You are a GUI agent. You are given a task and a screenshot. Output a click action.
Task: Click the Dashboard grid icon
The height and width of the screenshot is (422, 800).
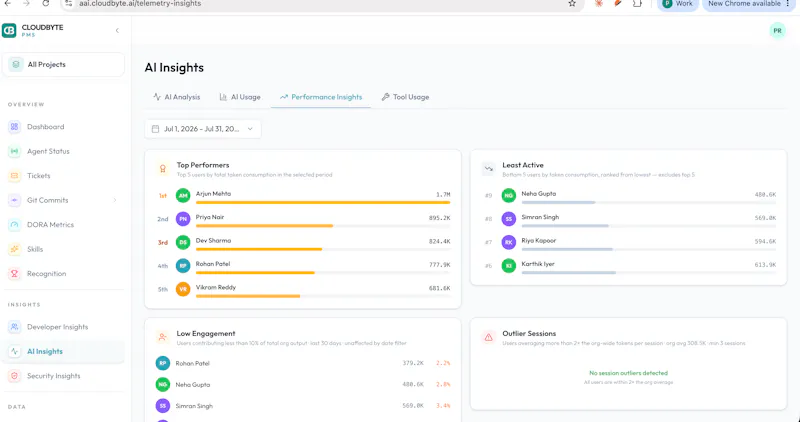pos(14,127)
